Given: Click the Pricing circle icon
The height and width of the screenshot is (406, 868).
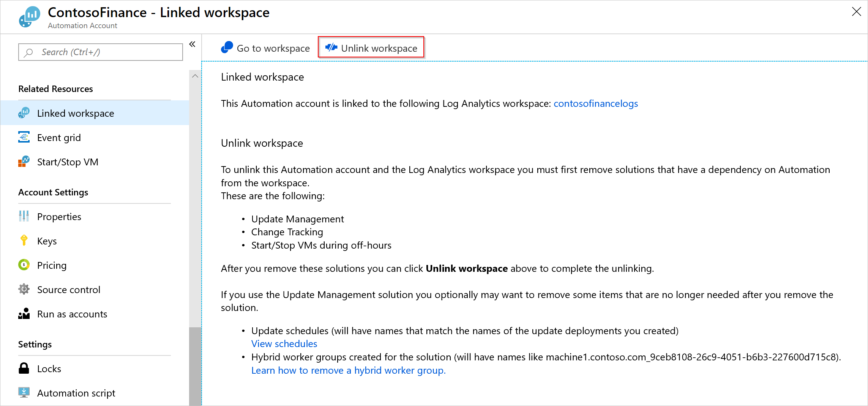Looking at the screenshot, I should [24, 265].
